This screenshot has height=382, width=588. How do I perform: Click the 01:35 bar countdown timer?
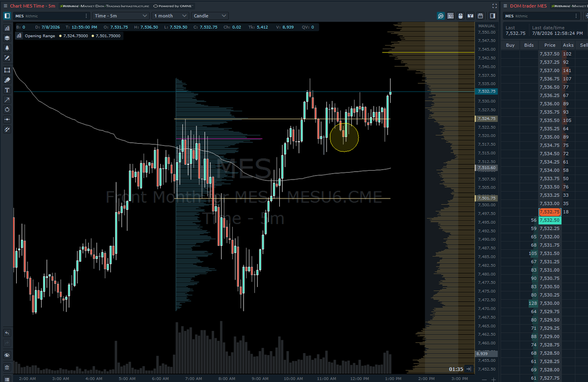coord(456,369)
